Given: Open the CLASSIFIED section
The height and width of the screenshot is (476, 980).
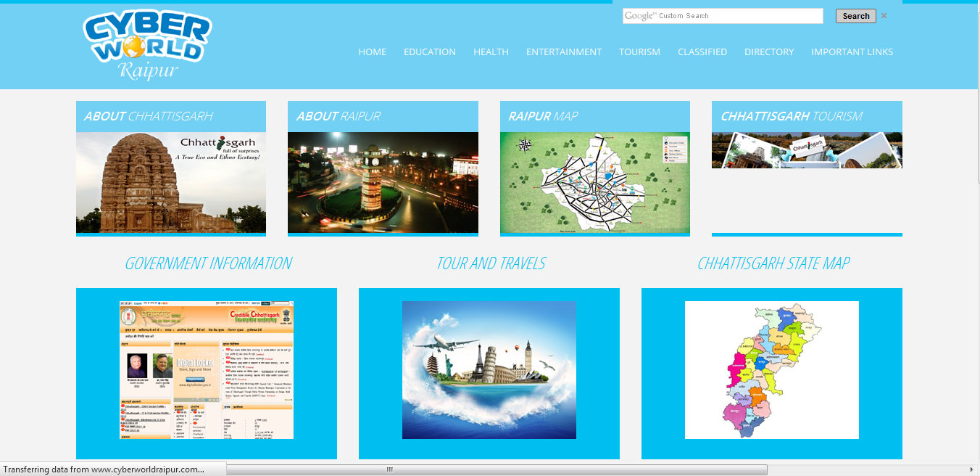Looking at the screenshot, I should (702, 52).
